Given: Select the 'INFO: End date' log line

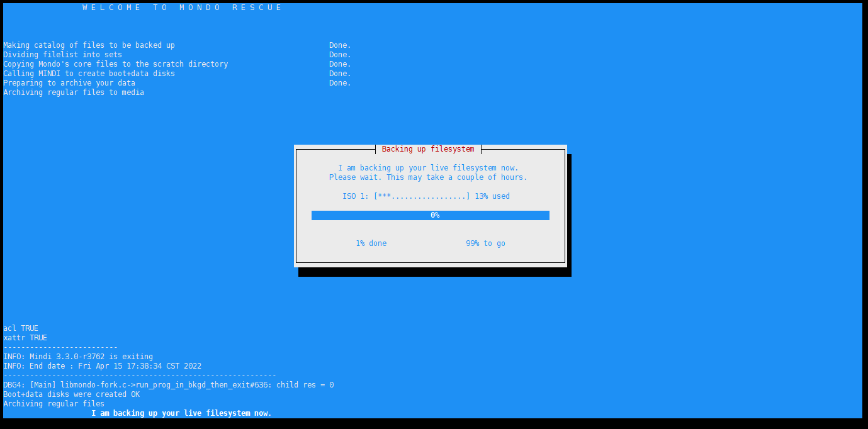Looking at the screenshot, I should (x=102, y=366).
